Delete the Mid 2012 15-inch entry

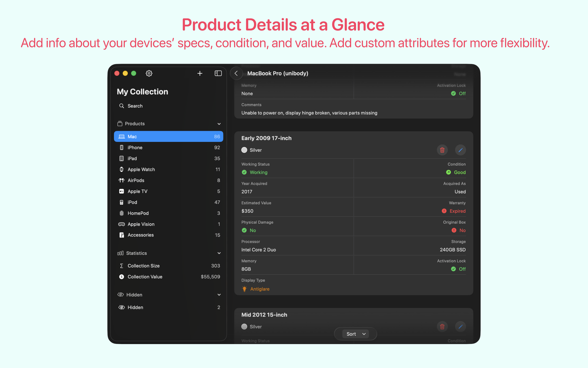pyautogui.click(x=442, y=327)
